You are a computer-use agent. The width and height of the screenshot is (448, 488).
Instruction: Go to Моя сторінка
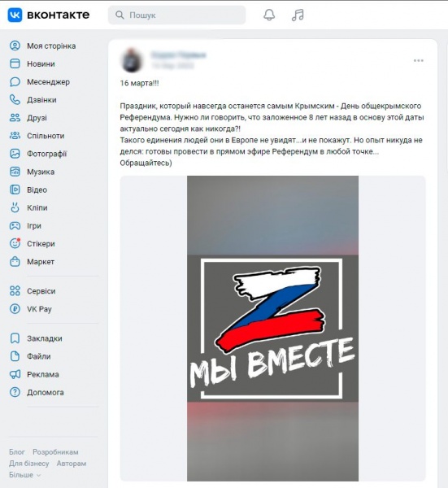(51, 46)
